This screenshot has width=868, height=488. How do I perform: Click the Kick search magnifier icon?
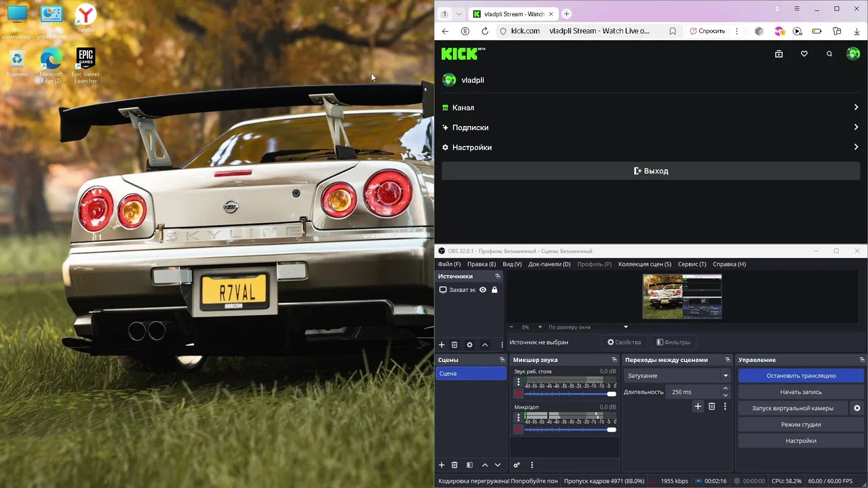pos(829,54)
